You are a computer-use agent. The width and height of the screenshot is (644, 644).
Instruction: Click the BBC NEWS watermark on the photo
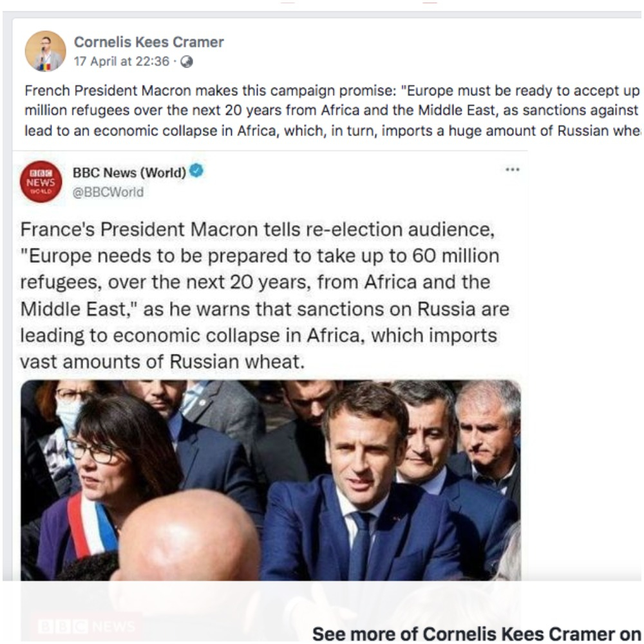coord(87,625)
